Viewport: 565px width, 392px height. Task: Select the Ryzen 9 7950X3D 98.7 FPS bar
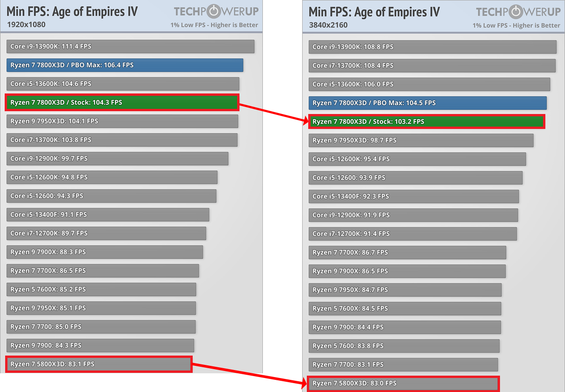pyautogui.click(x=421, y=140)
